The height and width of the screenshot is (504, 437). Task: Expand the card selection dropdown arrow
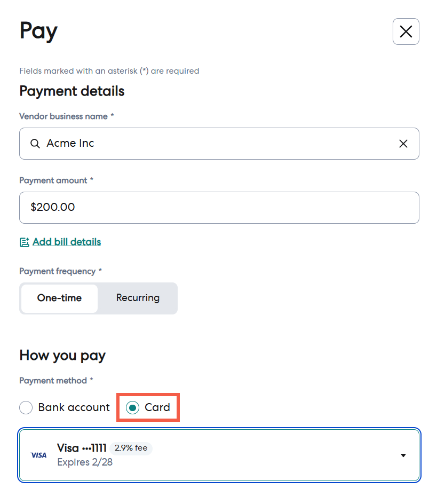(x=403, y=455)
